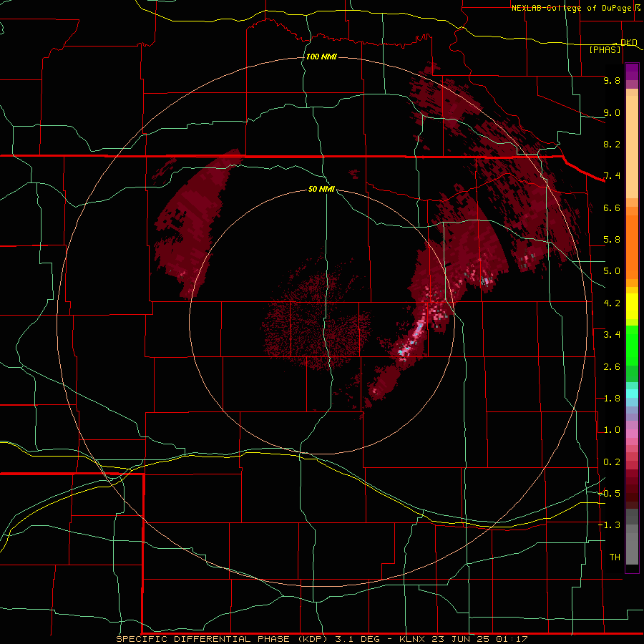644x644 pixels.
Task: Click the TH legend label
Action: pos(615,557)
